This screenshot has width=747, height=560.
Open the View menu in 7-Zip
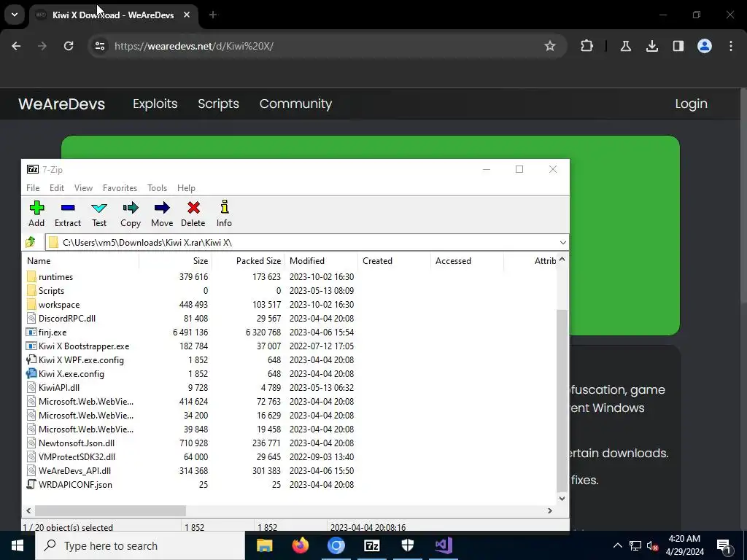point(83,188)
